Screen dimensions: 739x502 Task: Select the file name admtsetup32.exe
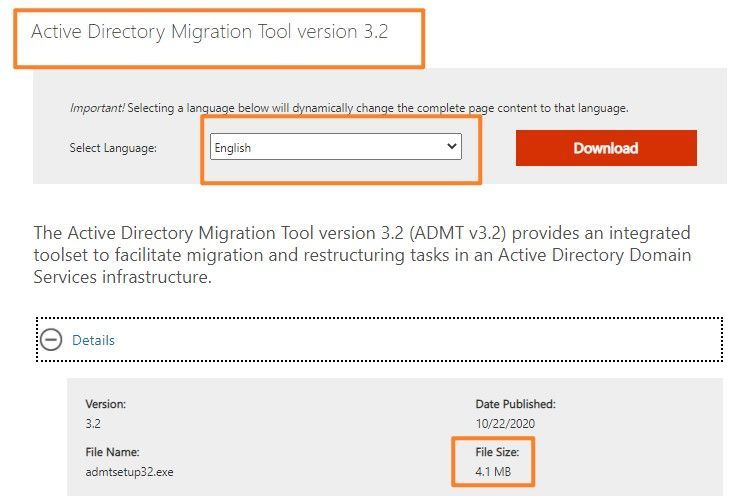pyautogui.click(x=130, y=472)
